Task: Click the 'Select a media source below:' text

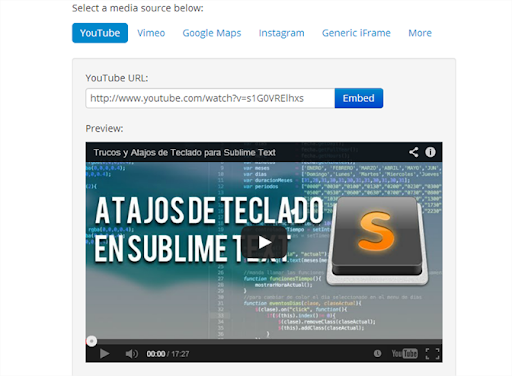Action: pyautogui.click(x=138, y=8)
